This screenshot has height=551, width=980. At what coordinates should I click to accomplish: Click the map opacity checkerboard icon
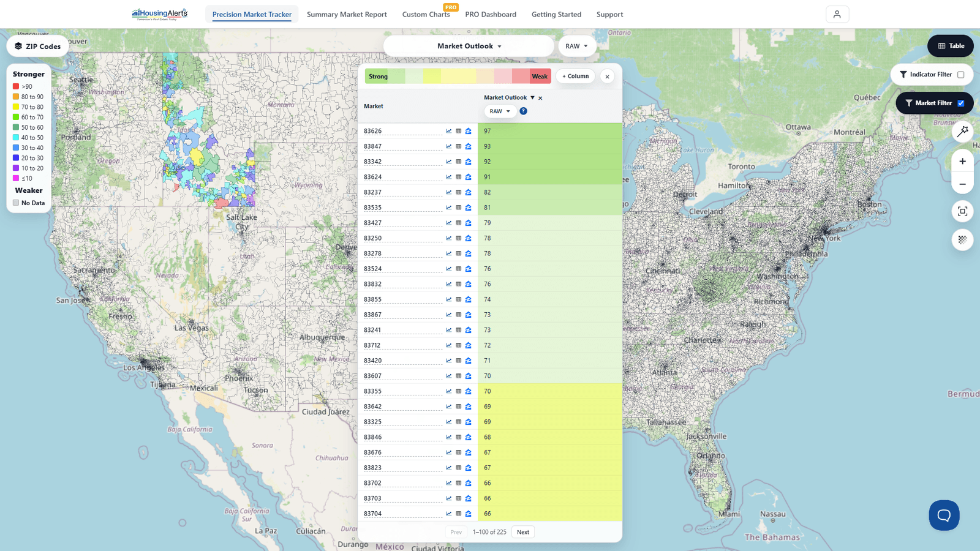(x=963, y=239)
